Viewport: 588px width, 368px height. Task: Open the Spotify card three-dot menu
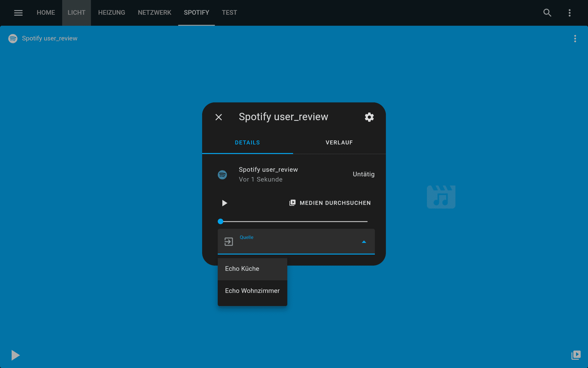coord(575,38)
